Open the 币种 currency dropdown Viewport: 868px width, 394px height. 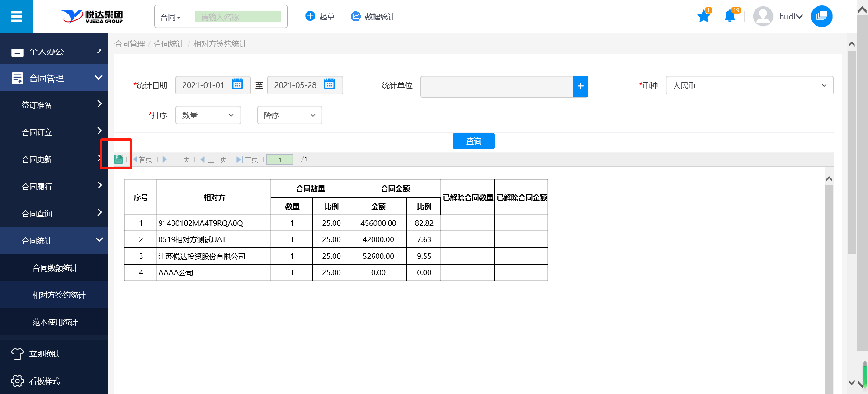[749, 85]
